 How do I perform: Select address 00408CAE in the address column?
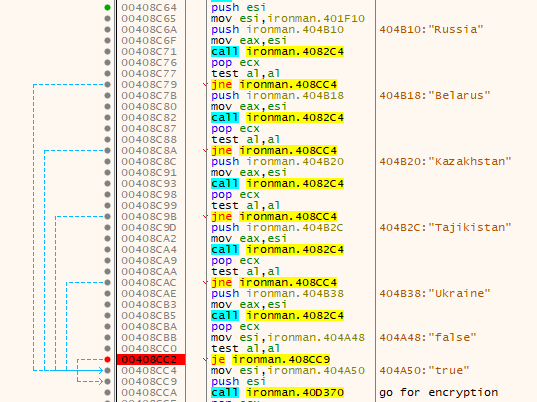(149, 293)
